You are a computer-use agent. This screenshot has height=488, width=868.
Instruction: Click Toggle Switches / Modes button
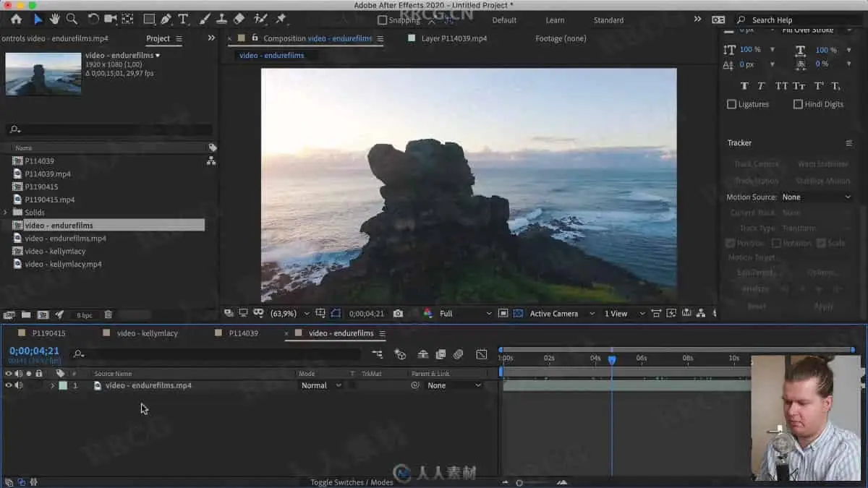pyautogui.click(x=352, y=482)
